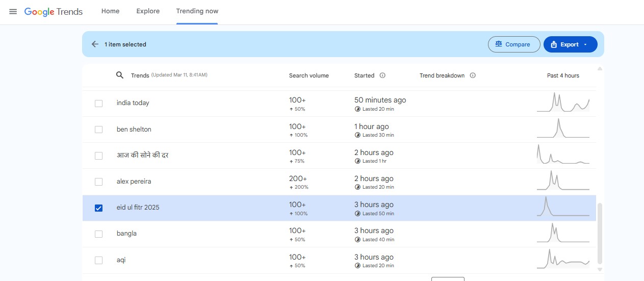Check the india today checkbox
The height and width of the screenshot is (281, 644).
tap(99, 103)
